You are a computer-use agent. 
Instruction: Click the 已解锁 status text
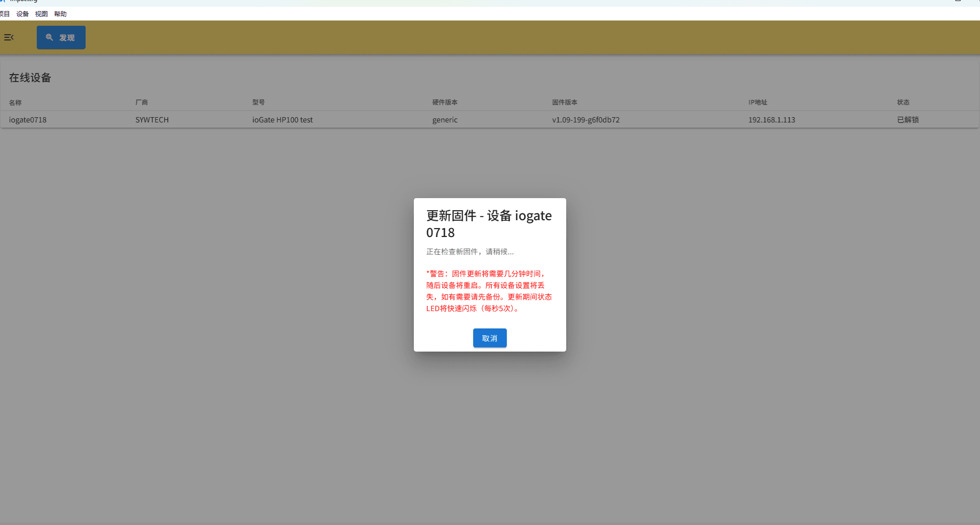click(x=908, y=120)
